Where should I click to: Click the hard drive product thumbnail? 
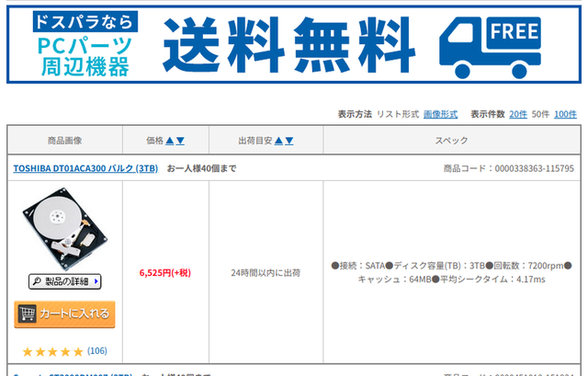click(x=65, y=229)
